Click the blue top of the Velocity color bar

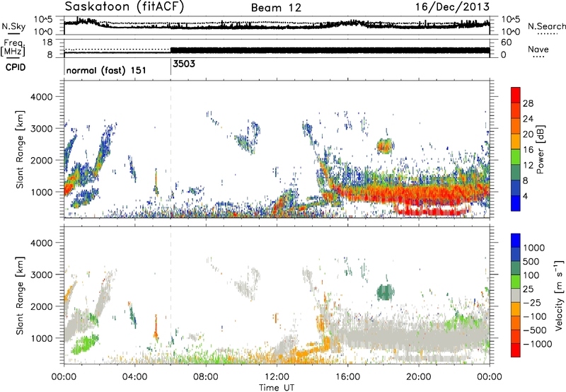tap(516, 241)
